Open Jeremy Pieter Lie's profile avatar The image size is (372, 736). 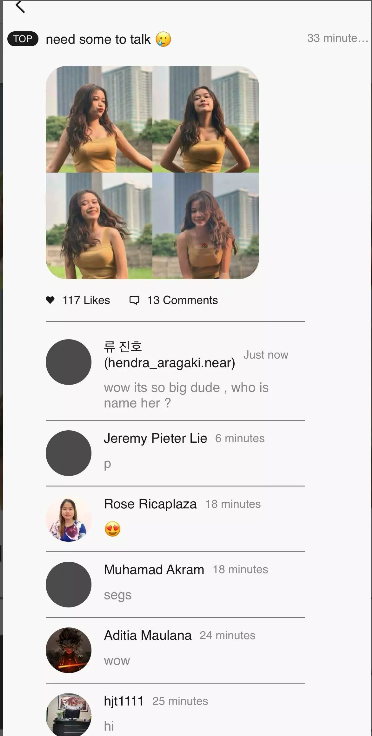68,453
